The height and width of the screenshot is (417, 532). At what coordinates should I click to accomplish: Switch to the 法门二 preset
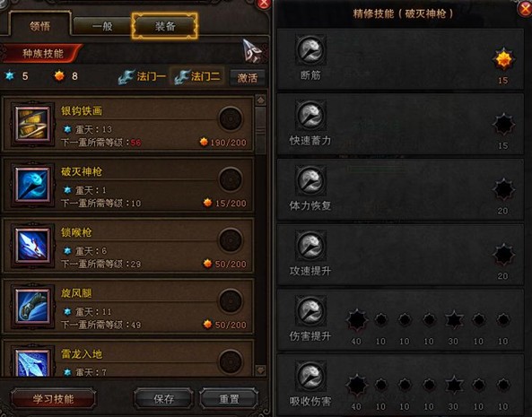point(198,76)
